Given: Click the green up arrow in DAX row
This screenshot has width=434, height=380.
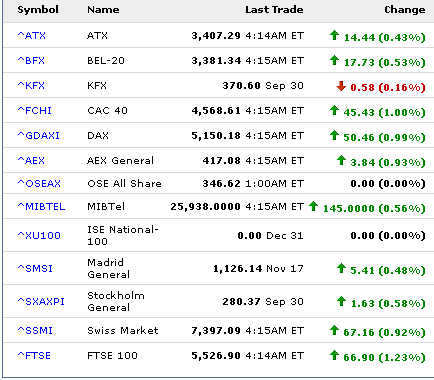Looking at the screenshot, I should 334,135.
